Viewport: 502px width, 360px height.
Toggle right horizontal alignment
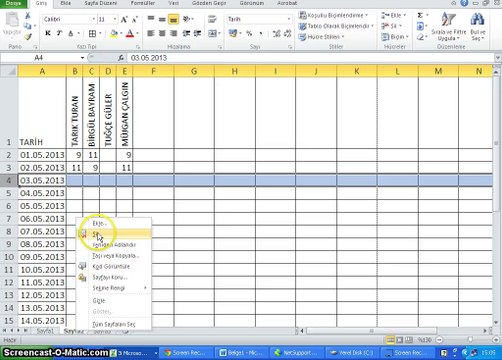(x=173, y=33)
